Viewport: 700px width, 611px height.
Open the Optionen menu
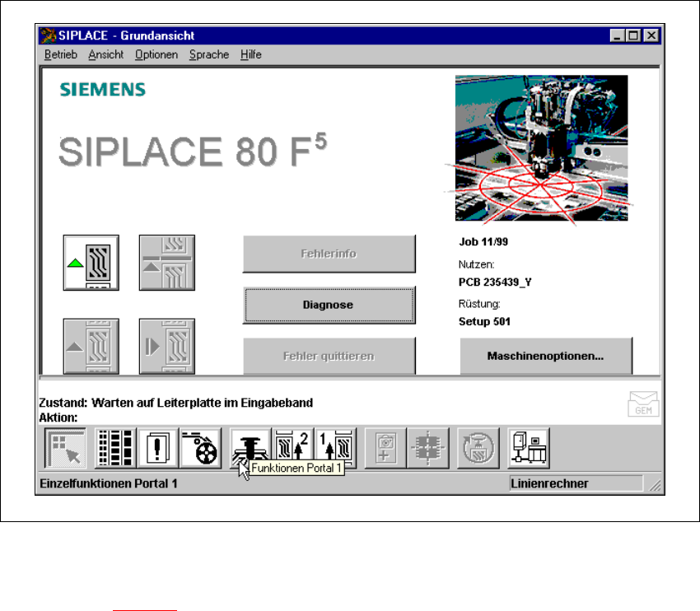tap(156, 54)
